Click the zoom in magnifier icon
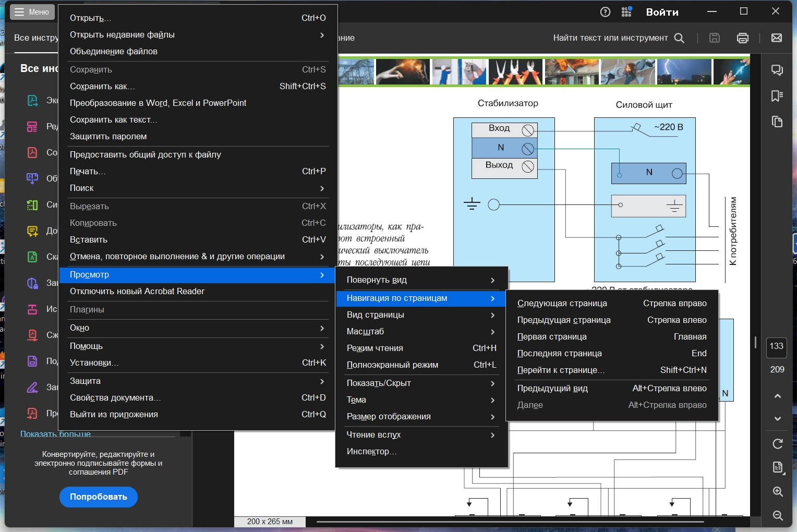 point(778,491)
